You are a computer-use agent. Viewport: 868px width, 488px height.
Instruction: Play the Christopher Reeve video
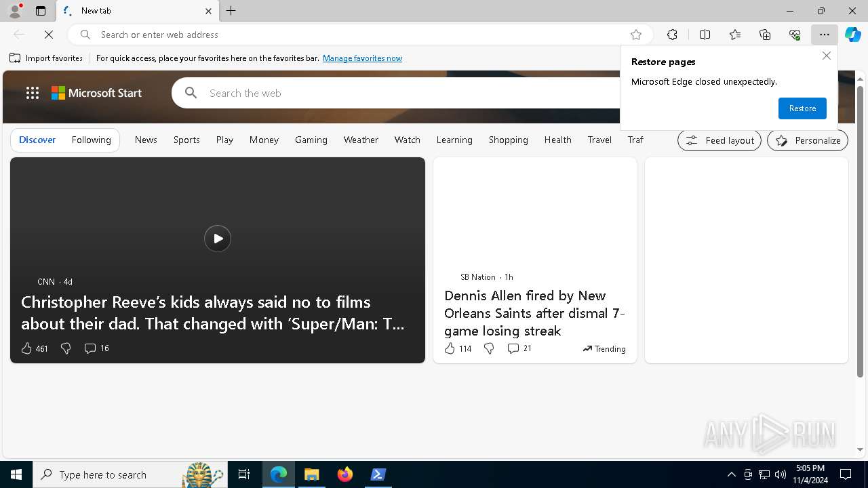click(218, 239)
